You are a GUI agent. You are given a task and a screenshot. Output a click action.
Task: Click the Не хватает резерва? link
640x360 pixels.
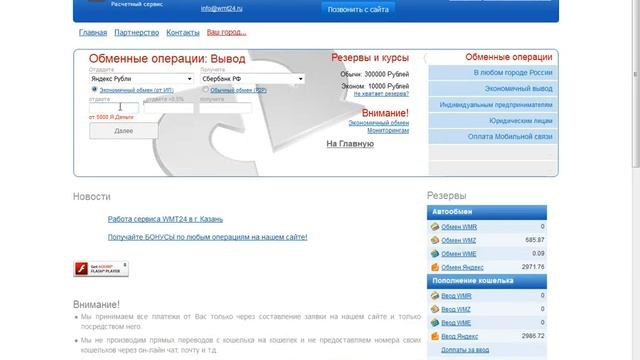(381, 94)
